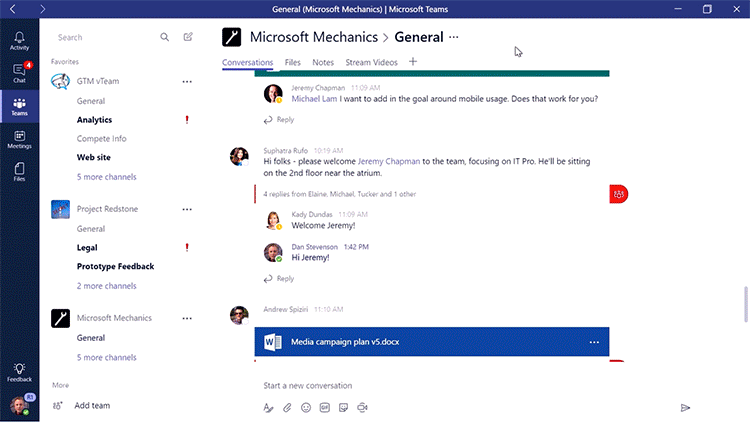The image size is (750, 422).
Task: Open more options for Project Redstone team
Action: [186, 209]
